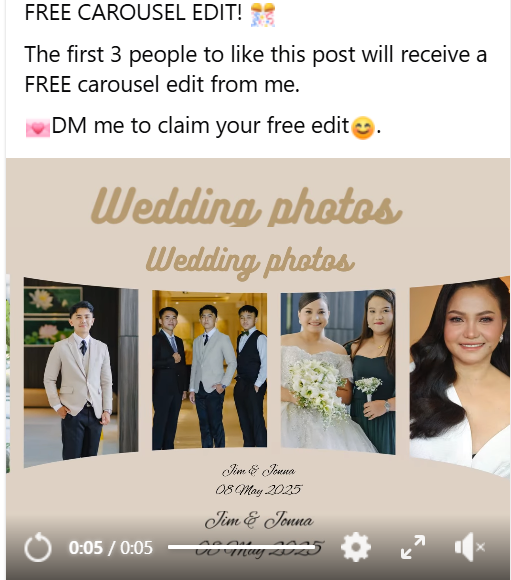Click the 0:05 / 0:05 time display
511x580 pixels.
(110, 547)
